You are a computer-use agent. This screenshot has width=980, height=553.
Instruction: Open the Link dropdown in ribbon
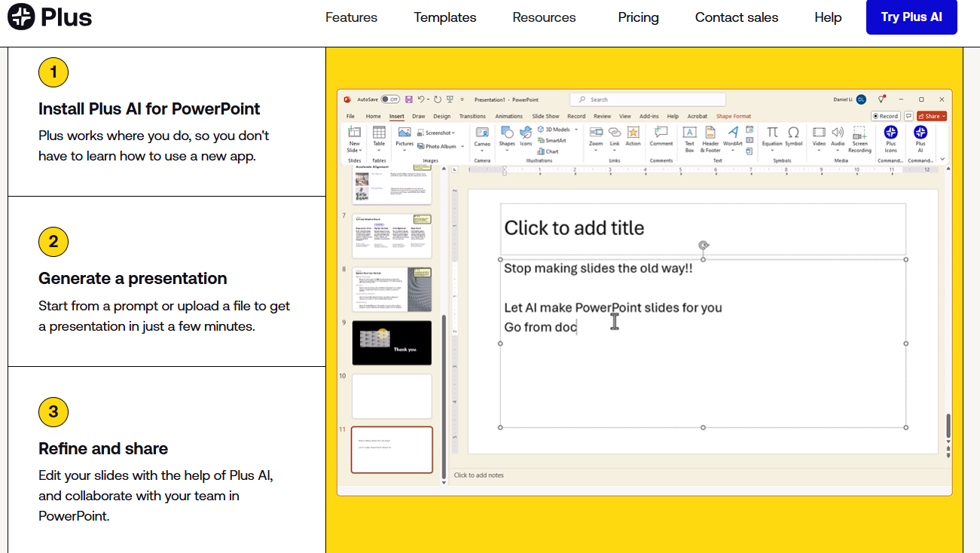tap(615, 150)
